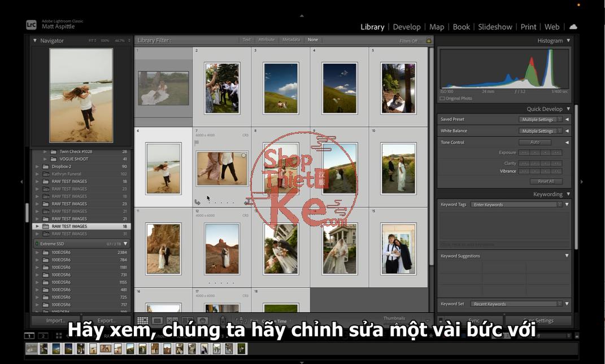Image resolution: width=605 pixels, height=364 pixels.
Task: Open the Saved Preset dropdown
Action: [x=540, y=120]
